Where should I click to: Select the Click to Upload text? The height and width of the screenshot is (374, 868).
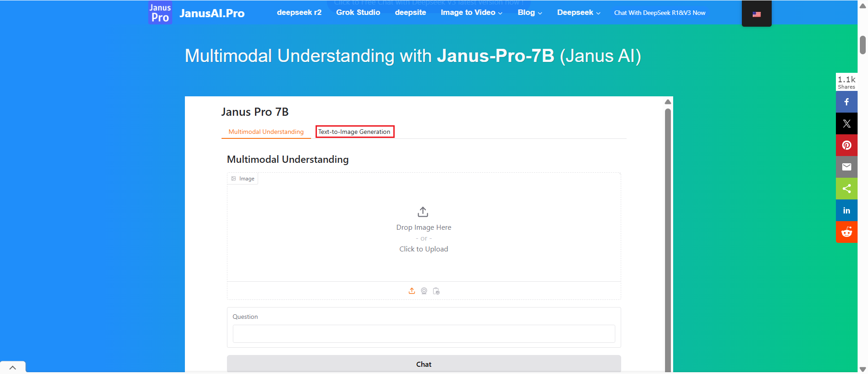pyautogui.click(x=424, y=249)
